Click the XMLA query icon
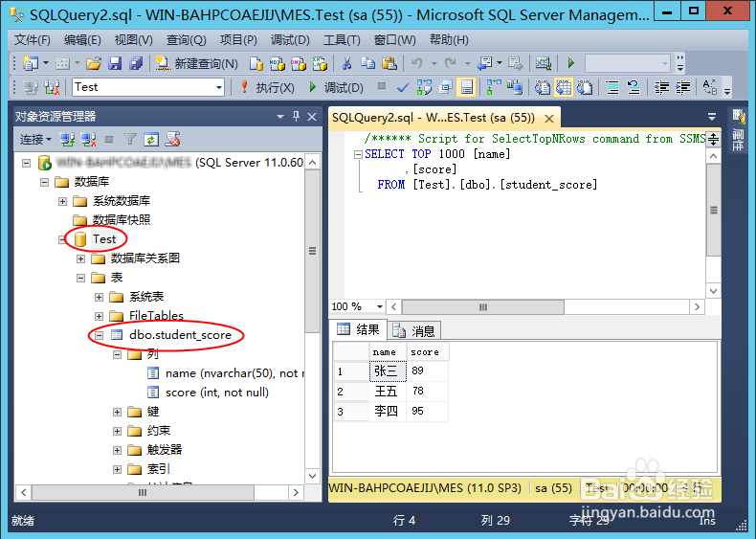This screenshot has height=539, width=756. [x=320, y=63]
